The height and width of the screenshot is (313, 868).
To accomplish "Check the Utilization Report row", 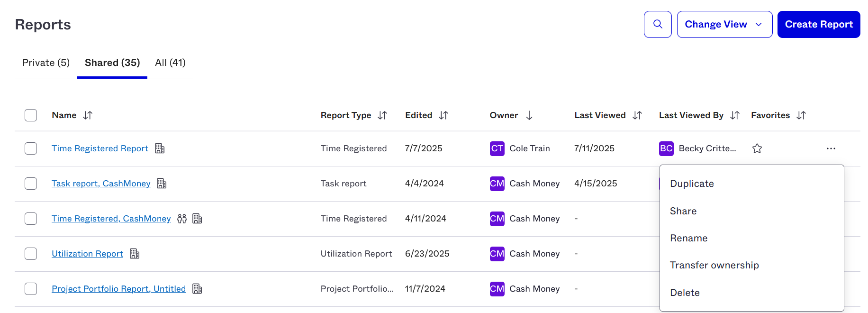I will (x=31, y=254).
